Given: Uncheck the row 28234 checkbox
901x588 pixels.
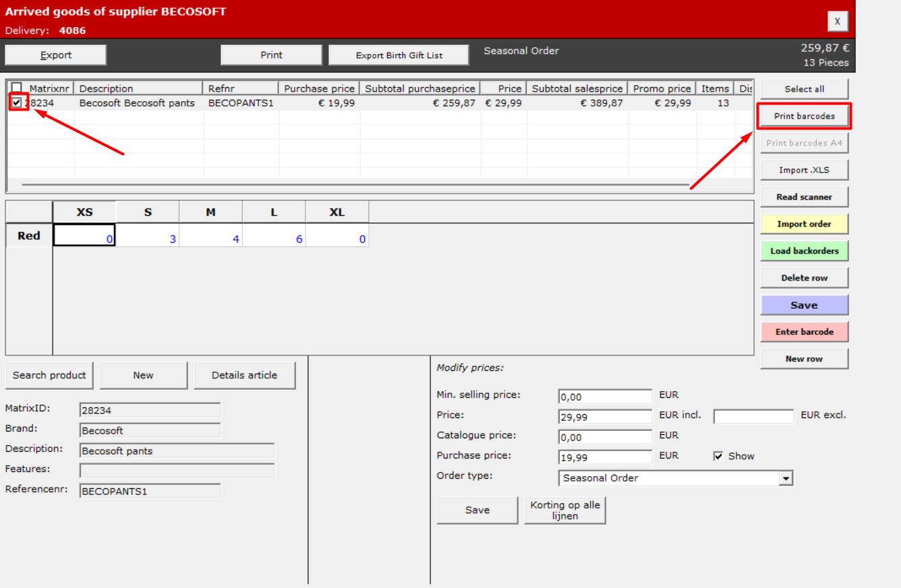Looking at the screenshot, I should point(17,102).
